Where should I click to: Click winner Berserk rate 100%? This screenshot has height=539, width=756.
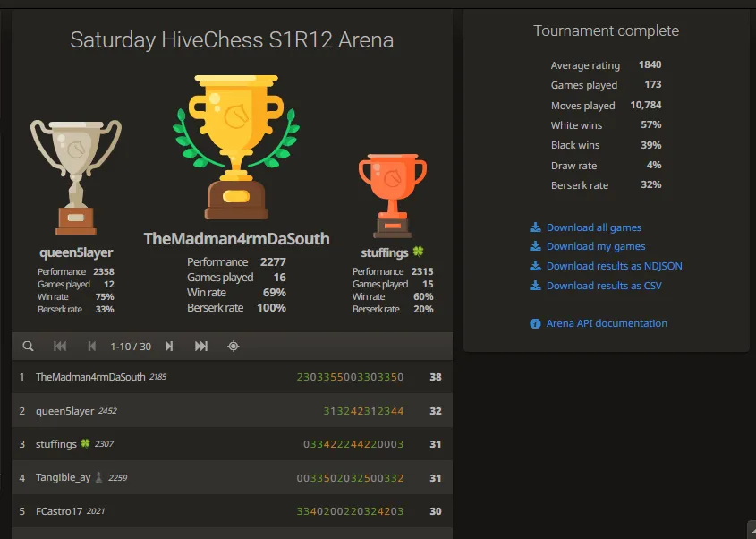tap(271, 308)
